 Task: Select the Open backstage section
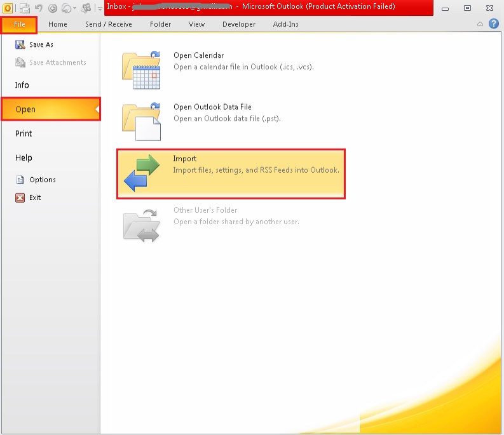pyautogui.click(x=51, y=109)
